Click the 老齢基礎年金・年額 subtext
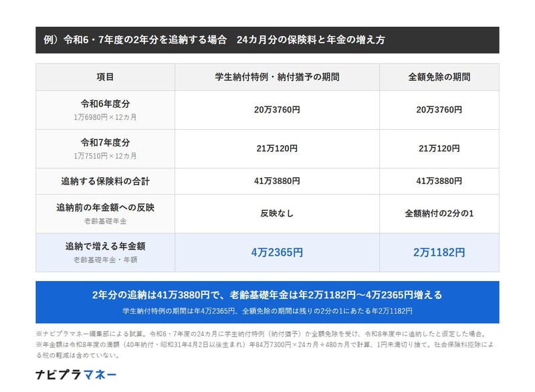The width and height of the screenshot is (535, 392). pyautogui.click(x=105, y=260)
